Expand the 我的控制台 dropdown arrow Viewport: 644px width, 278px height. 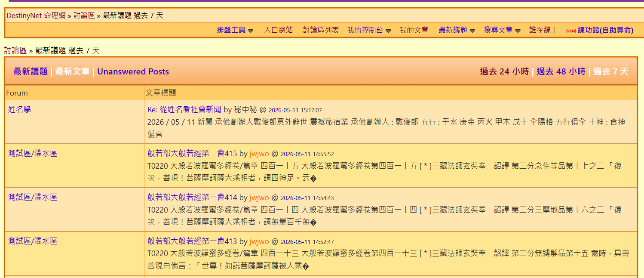click(388, 31)
